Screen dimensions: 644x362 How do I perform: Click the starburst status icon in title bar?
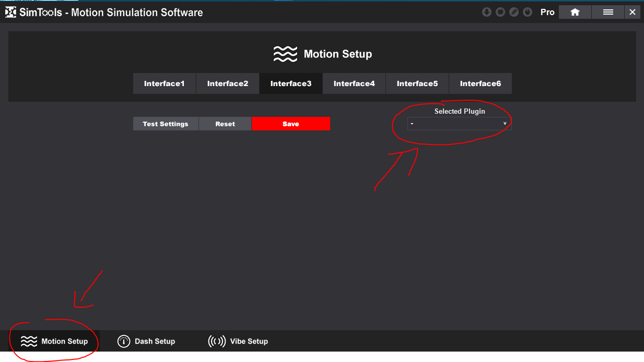500,12
